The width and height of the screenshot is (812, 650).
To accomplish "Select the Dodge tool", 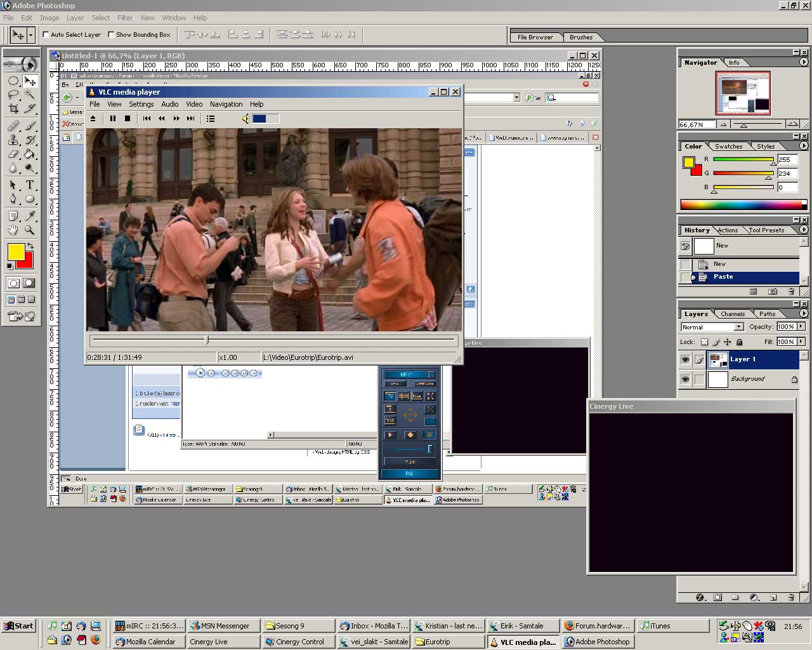I will click(x=30, y=168).
